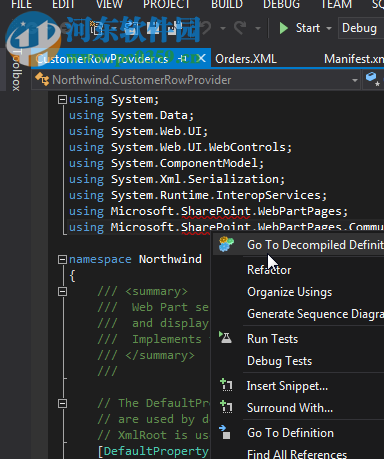Click the member icon right of the class dropdown

(373, 79)
